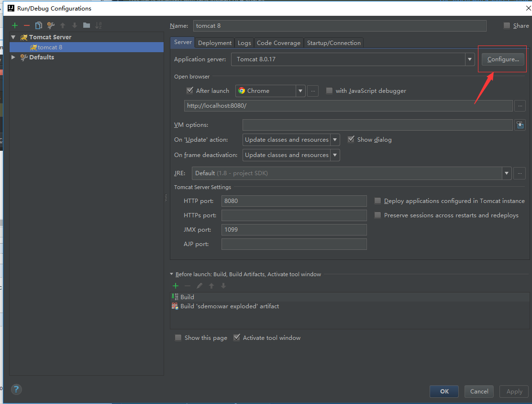The width and height of the screenshot is (532, 404).
Task: Uncheck Activate tool window
Action: [x=237, y=338]
